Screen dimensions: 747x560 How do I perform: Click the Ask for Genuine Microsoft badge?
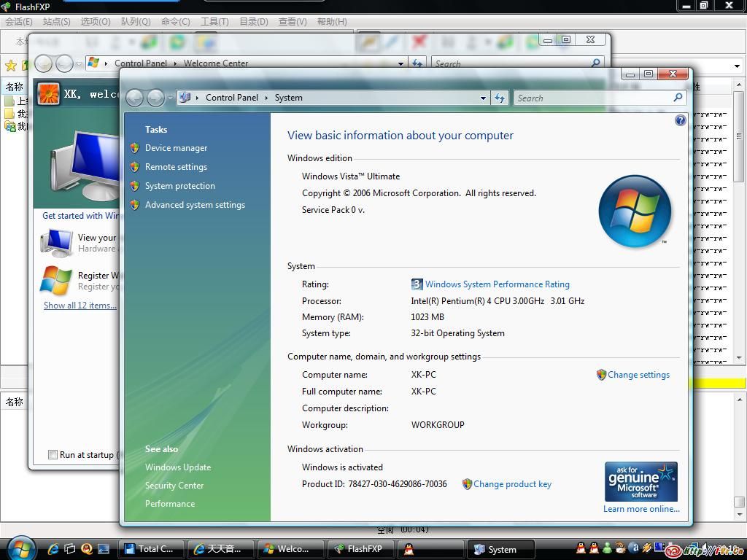[x=640, y=481]
